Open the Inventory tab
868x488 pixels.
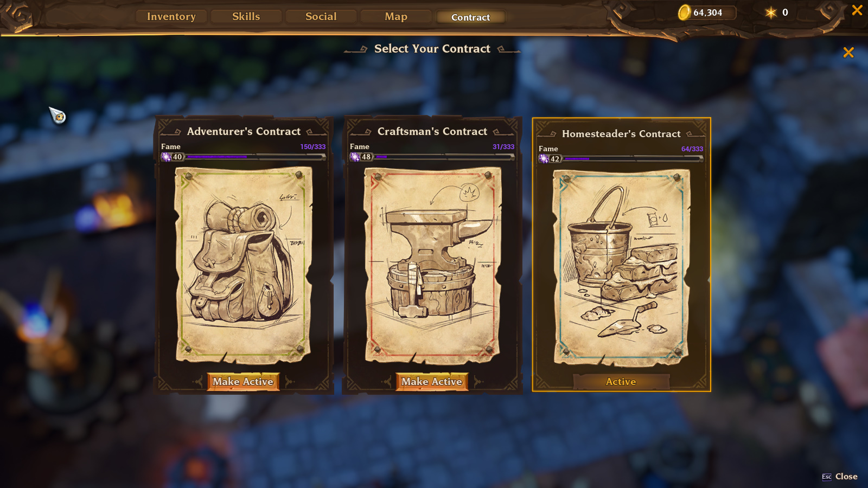[171, 17]
